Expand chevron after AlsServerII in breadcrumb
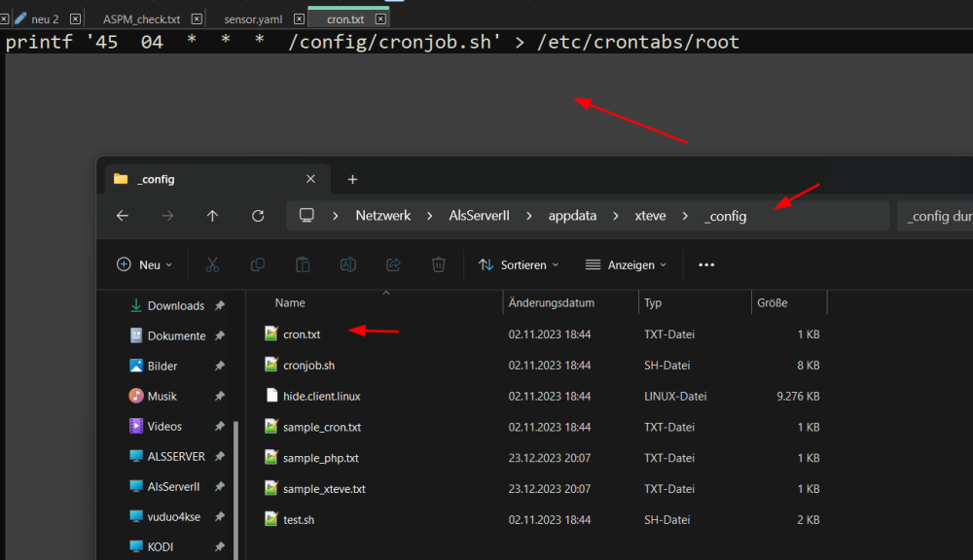The height and width of the screenshot is (560, 973). (528, 216)
